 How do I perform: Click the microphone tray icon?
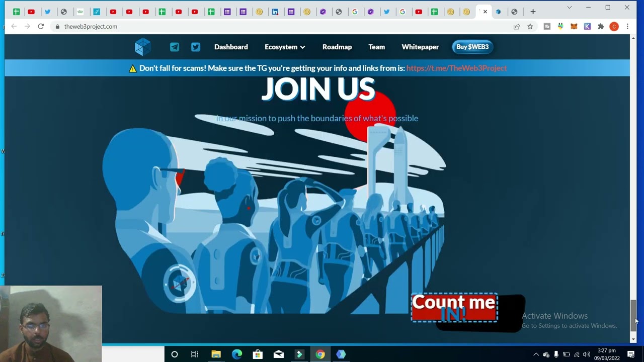click(x=556, y=354)
